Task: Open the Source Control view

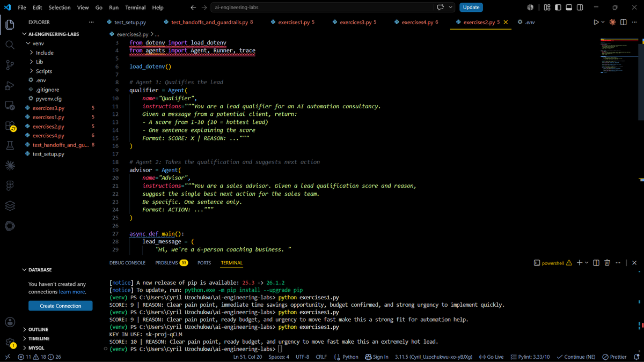Action: 10,65
